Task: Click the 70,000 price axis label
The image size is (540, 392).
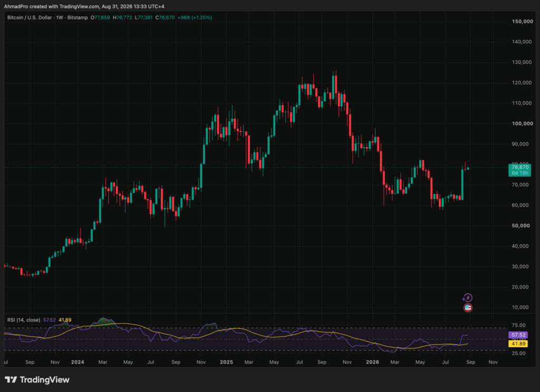Action: click(520, 185)
